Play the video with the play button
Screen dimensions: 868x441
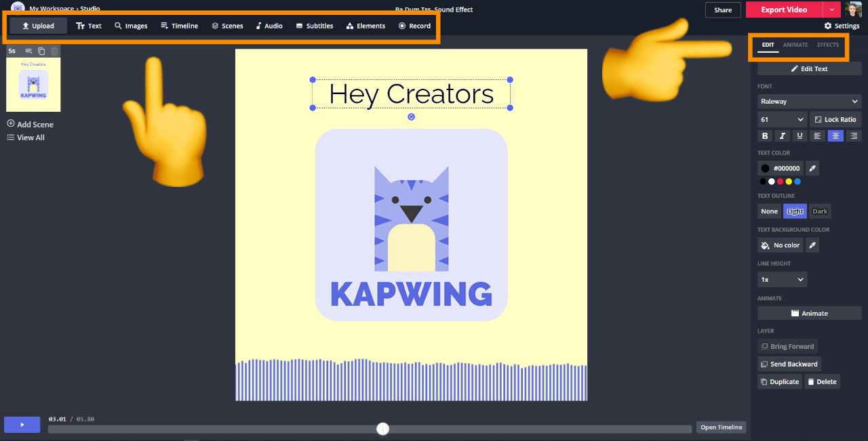(x=22, y=425)
